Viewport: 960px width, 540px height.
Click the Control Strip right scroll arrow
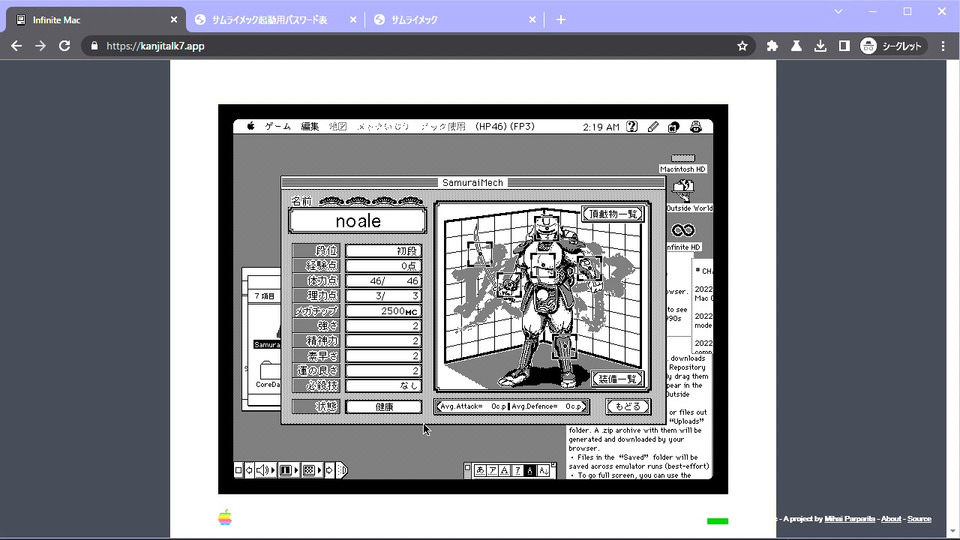329,470
